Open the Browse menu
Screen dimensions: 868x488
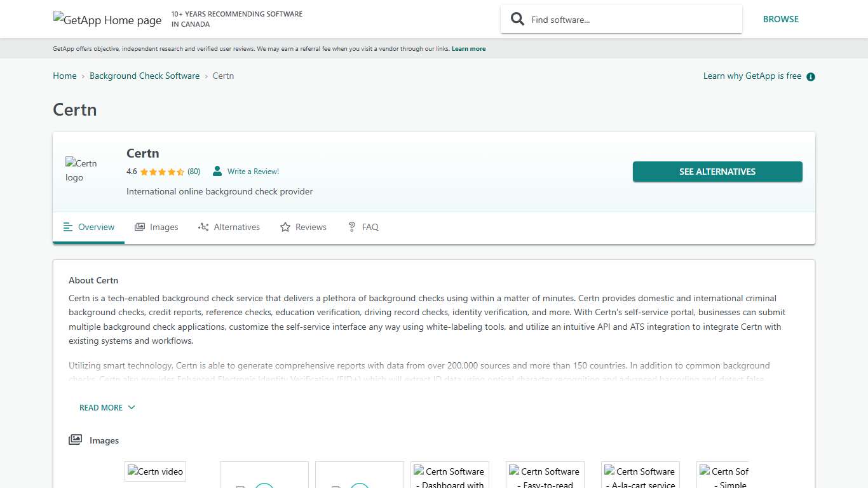[x=780, y=19]
